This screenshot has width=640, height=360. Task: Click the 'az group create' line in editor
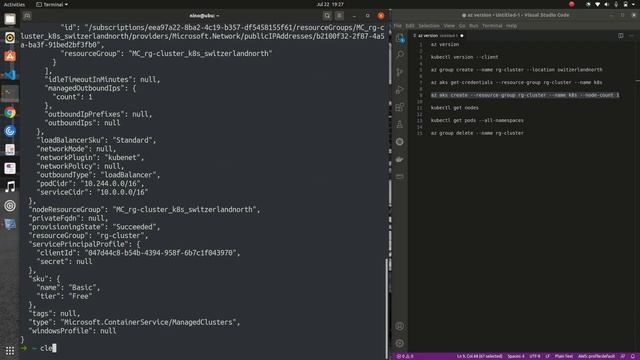tap(516, 70)
